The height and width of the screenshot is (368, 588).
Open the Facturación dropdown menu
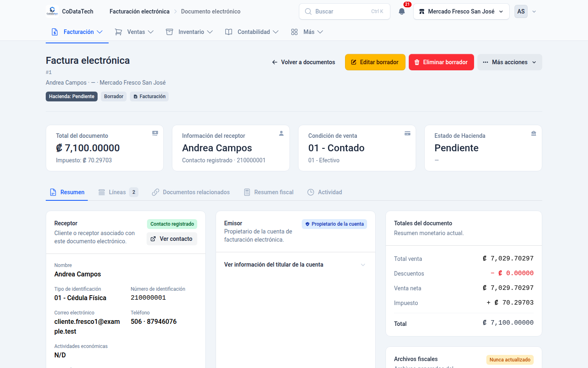[x=77, y=32]
